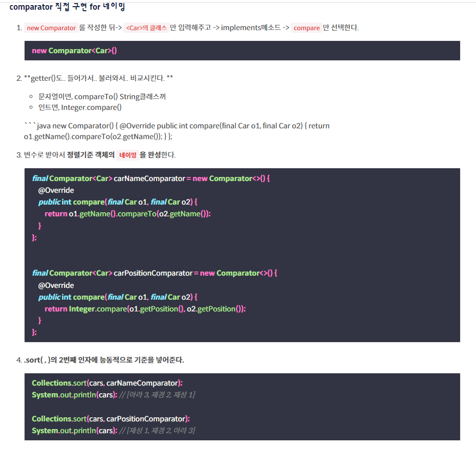
Task: Click the "return Integer.compare(o1.getPosition(), o2.getPosition());" line
Action: click(145, 309)
